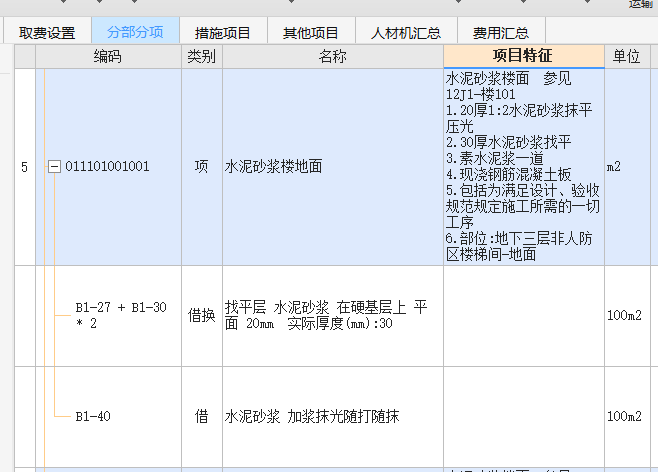The height and width of the screenshot is (472, 658).
Task: Go to the 人材机汇总 tab
Action: coord(406,32)
